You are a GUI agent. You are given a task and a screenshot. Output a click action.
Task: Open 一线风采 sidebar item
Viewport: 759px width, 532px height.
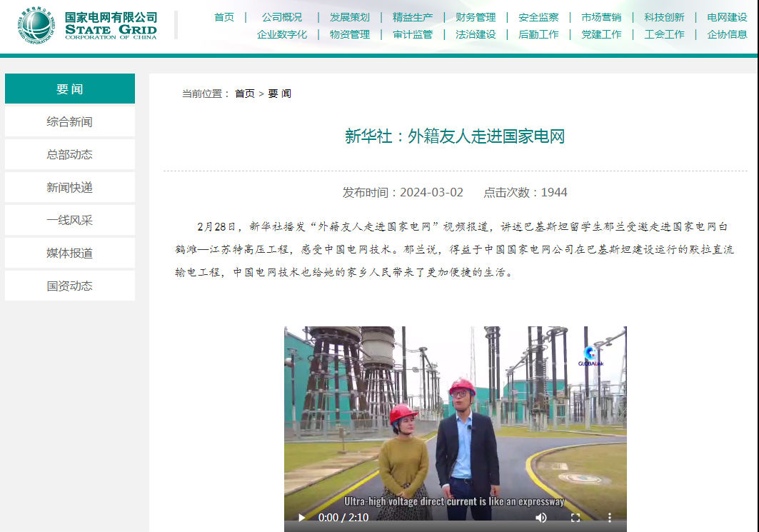[70, 220]
